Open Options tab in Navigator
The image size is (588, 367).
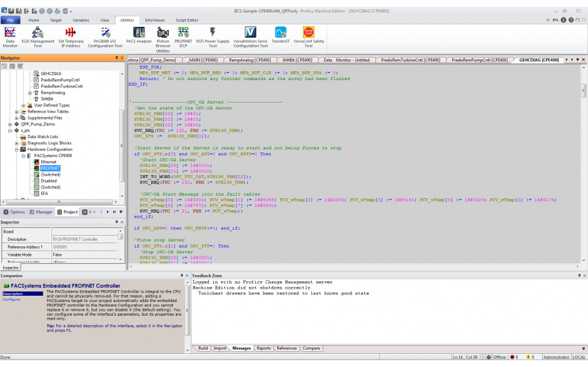coord(14,212)
